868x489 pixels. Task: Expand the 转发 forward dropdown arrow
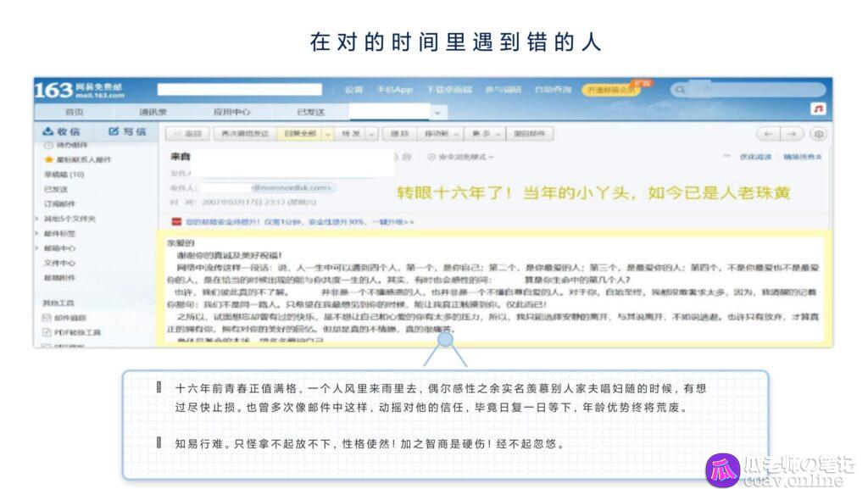372,134
